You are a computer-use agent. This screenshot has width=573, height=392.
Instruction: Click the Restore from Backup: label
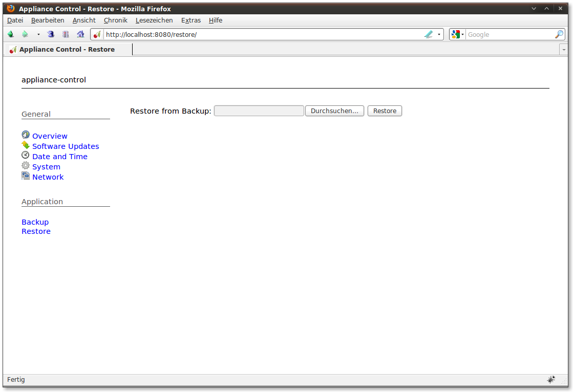171,111
